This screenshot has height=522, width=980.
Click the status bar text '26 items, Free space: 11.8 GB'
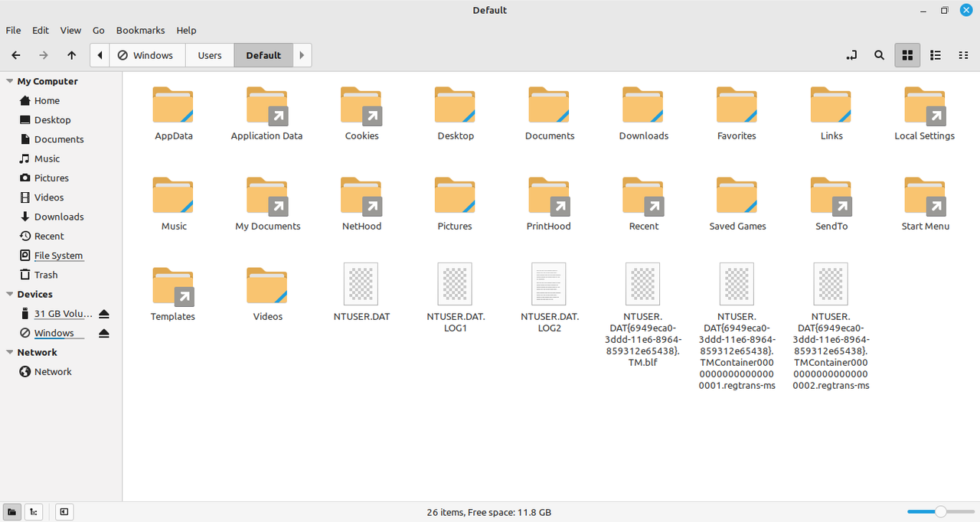point(488,512)
